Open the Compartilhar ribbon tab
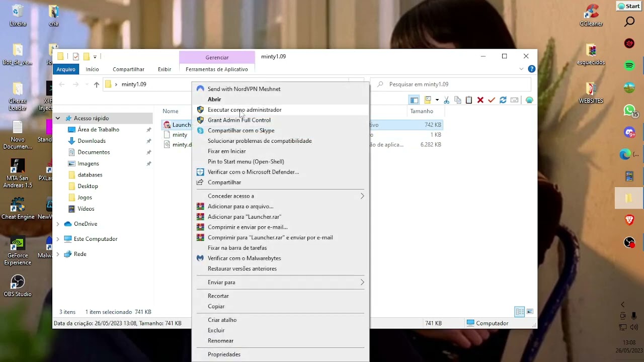The width and height of the screenshot is (644, 362). click(x=128, y=69)
